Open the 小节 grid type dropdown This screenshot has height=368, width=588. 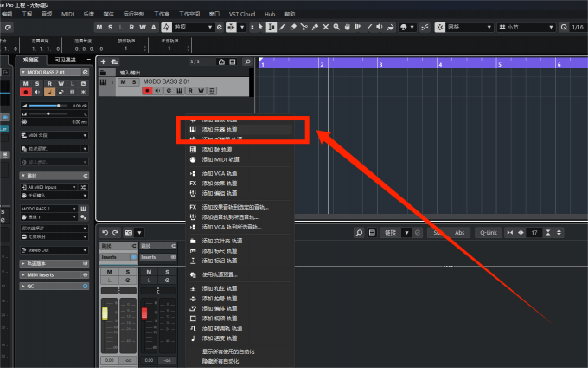tap(526, 27)
